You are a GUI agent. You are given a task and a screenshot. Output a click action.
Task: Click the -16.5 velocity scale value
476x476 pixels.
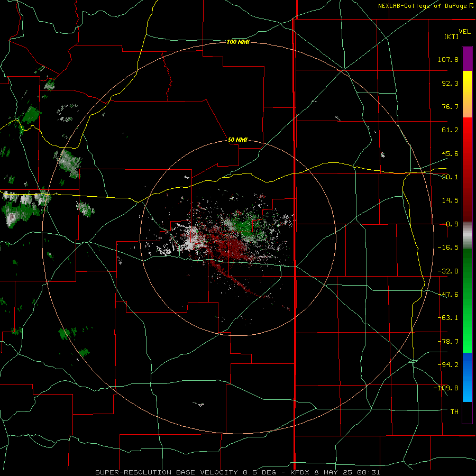point(448,248)
